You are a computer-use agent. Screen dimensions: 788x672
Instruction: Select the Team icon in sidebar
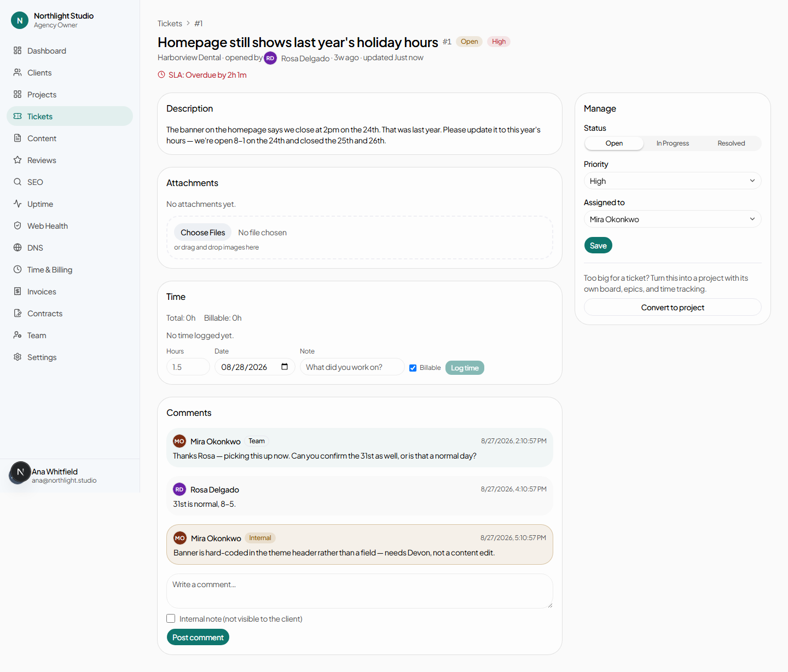point(18,335)
